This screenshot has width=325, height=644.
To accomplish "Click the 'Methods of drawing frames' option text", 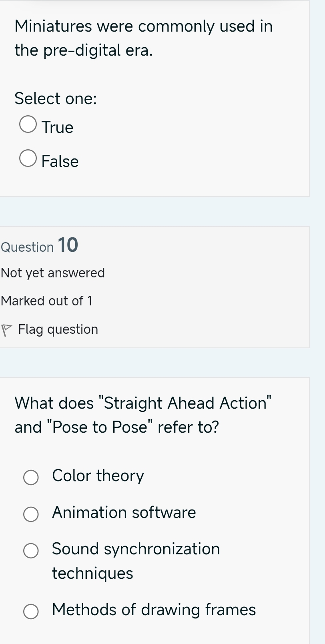I will point(154,610).
